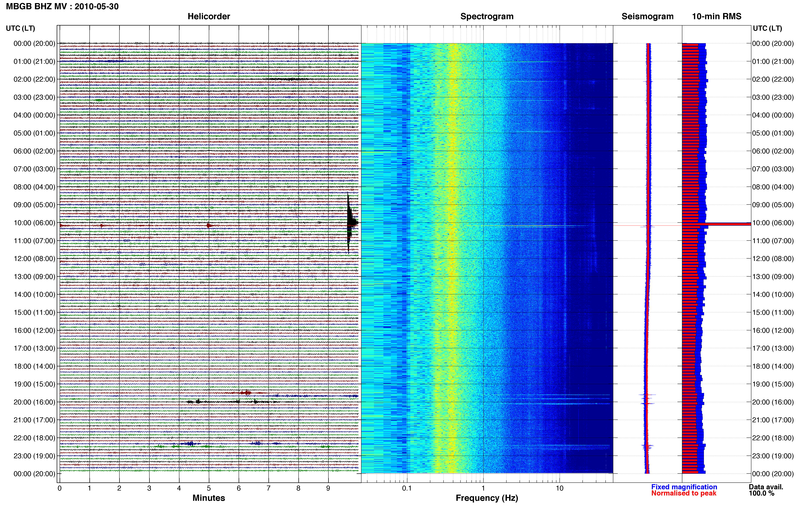Click '16:00 (12:00)' beside the 10-min RMS panel
The image size is (812, 508).
tap(773, 330)
